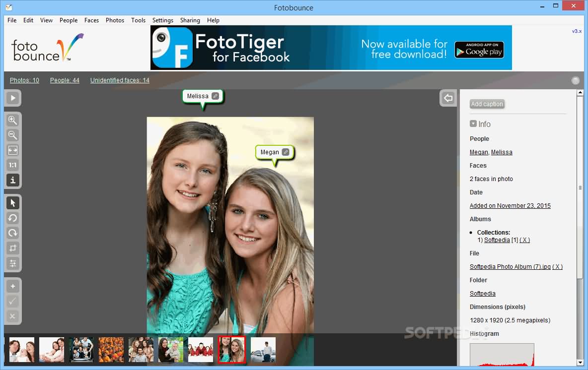Select the sixth thumbnail with green background

pyautogui.click(x=171, y=349)
